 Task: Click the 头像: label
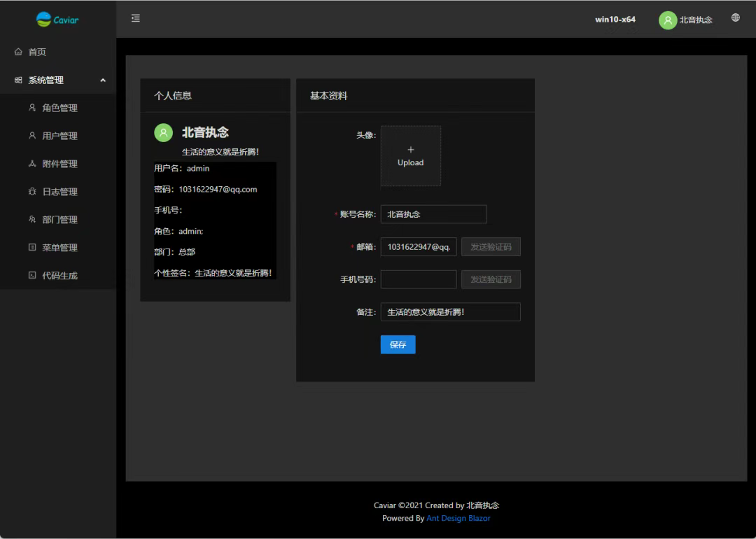coord(366,135)
